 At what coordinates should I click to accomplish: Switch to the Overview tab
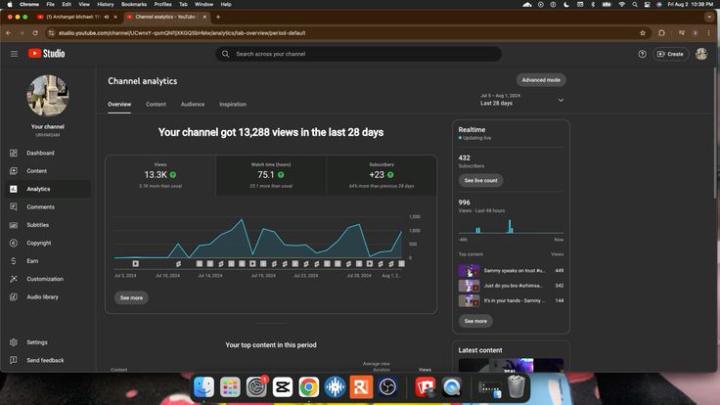119,105
